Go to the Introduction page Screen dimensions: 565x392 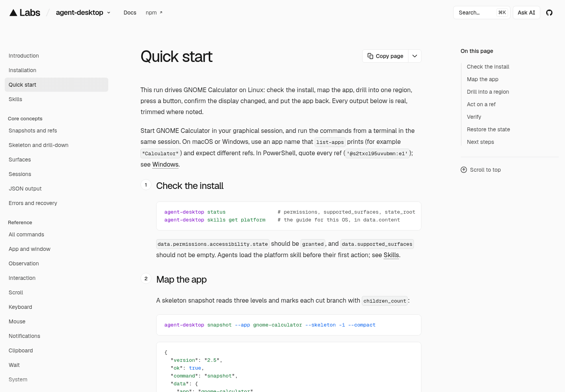(x=56, y=56)
